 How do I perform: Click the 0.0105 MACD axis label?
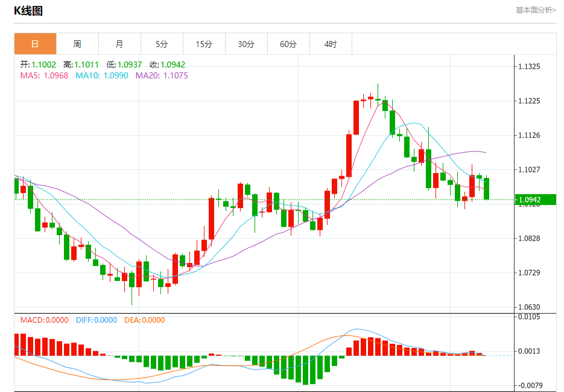[529, 317]
